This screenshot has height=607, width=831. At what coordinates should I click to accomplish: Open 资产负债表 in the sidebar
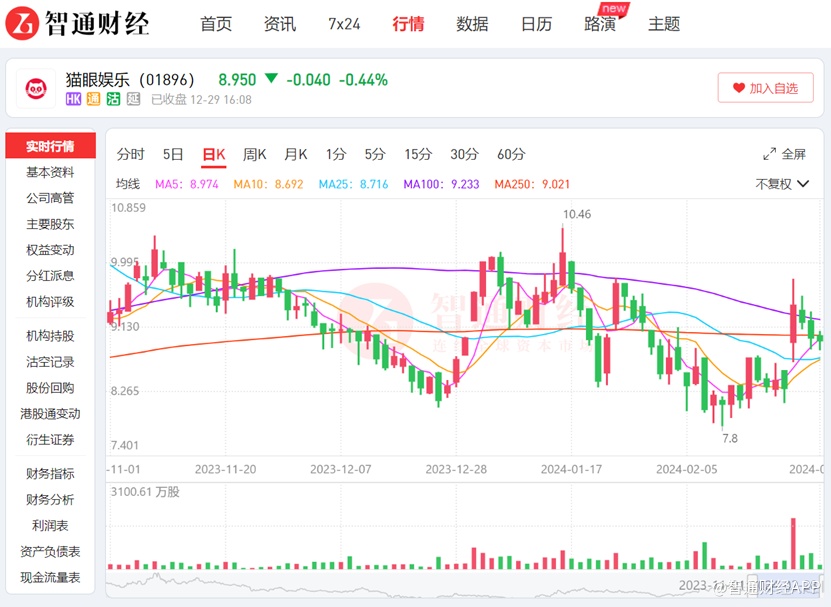click(50, 552)
